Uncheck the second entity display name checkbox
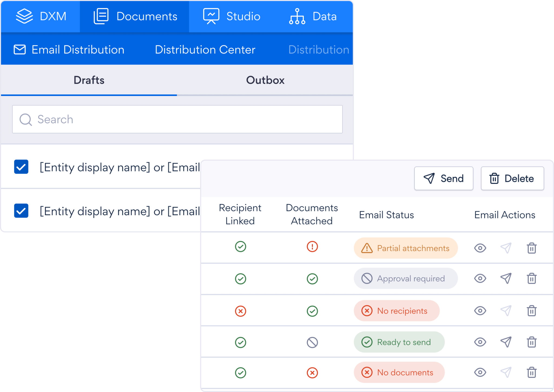Screen dimensions: 554x392 coord(21,211)
